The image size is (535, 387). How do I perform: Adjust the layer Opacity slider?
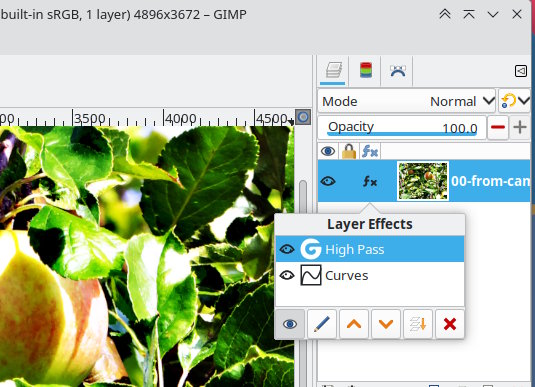(402, 128)
